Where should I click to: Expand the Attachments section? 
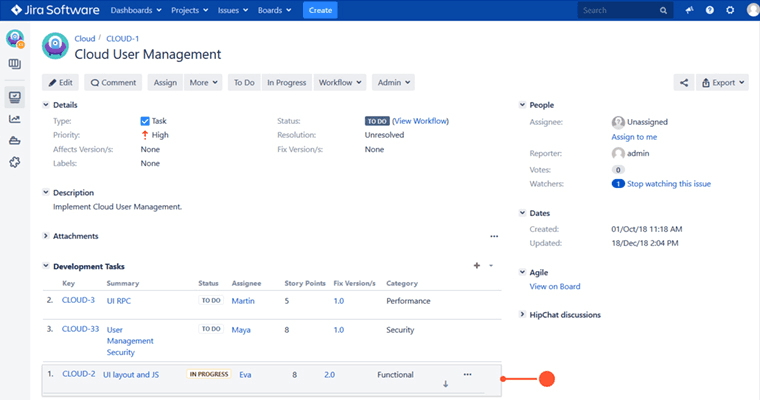46,236
